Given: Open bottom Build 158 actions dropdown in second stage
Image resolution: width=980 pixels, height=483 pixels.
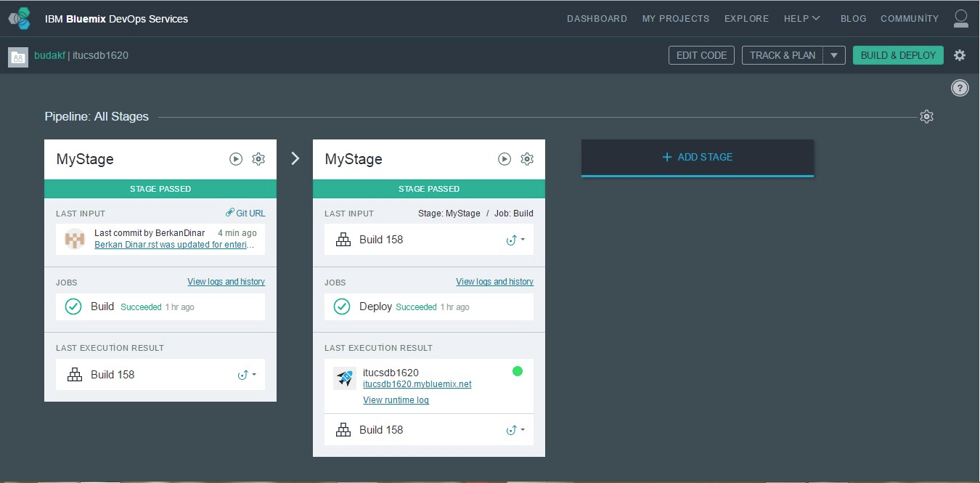Looking at the screenshot, I should click(x=515, y=430).
